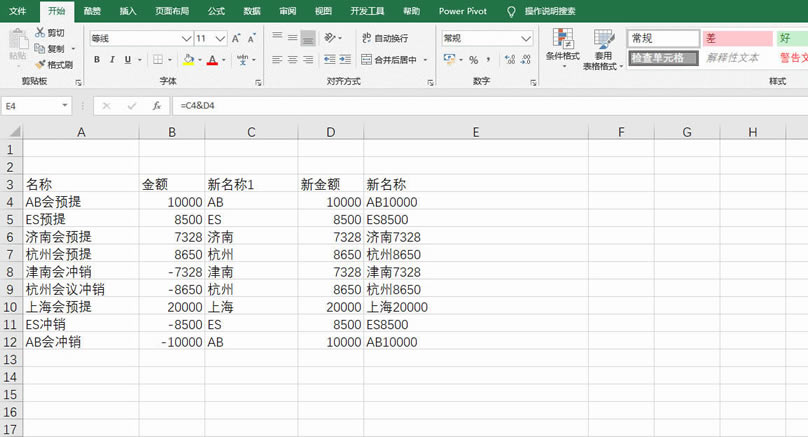This screenshot has height=437, width=808.
Task: Set top vertical alignment
Action: (x=277, y=37)
